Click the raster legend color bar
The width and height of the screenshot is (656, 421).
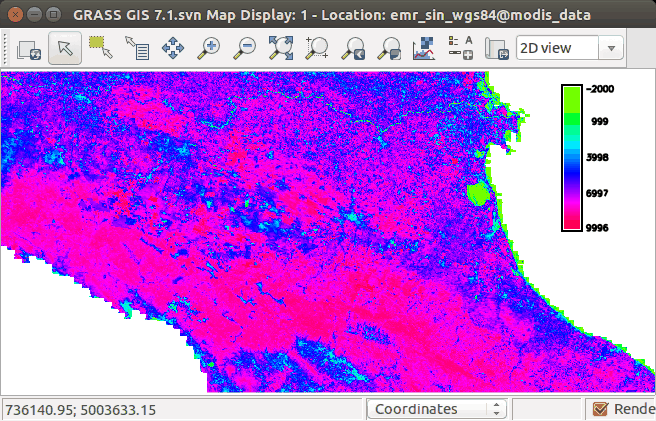point(571,158)
